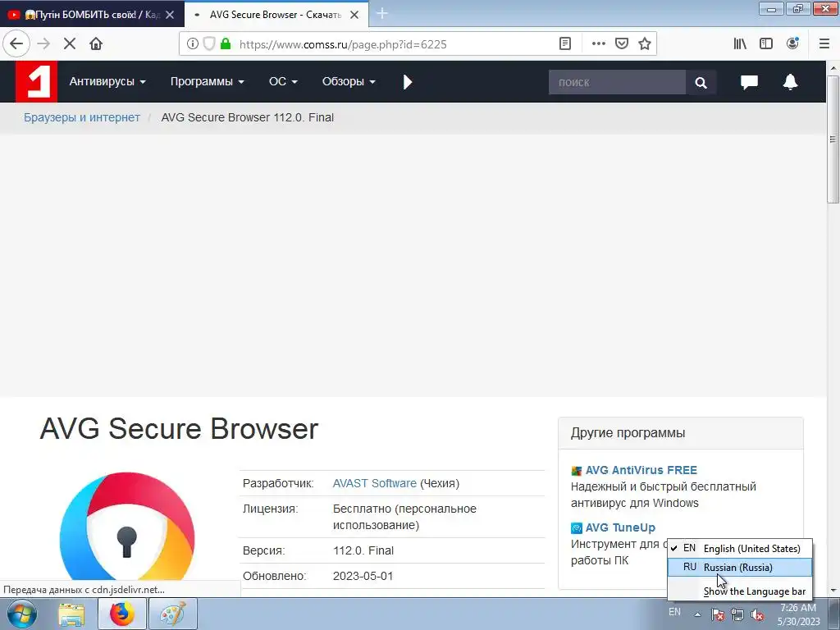
Task: Select English (United States) input language
Action: tap(740, 549)
